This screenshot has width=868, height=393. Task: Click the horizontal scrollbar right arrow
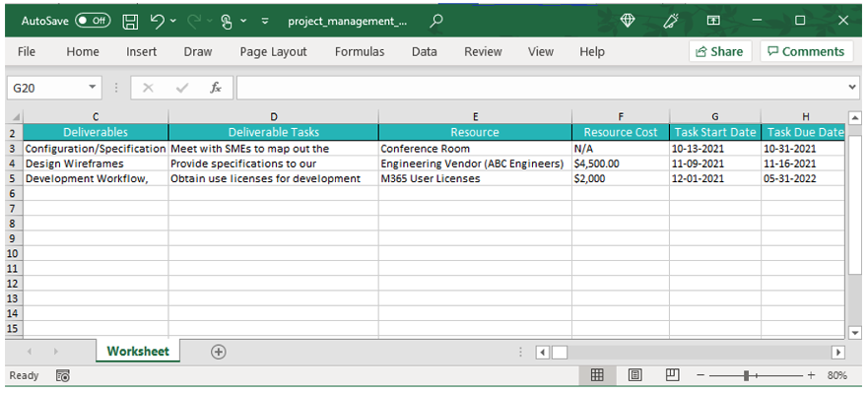click(x=838, y=352)
